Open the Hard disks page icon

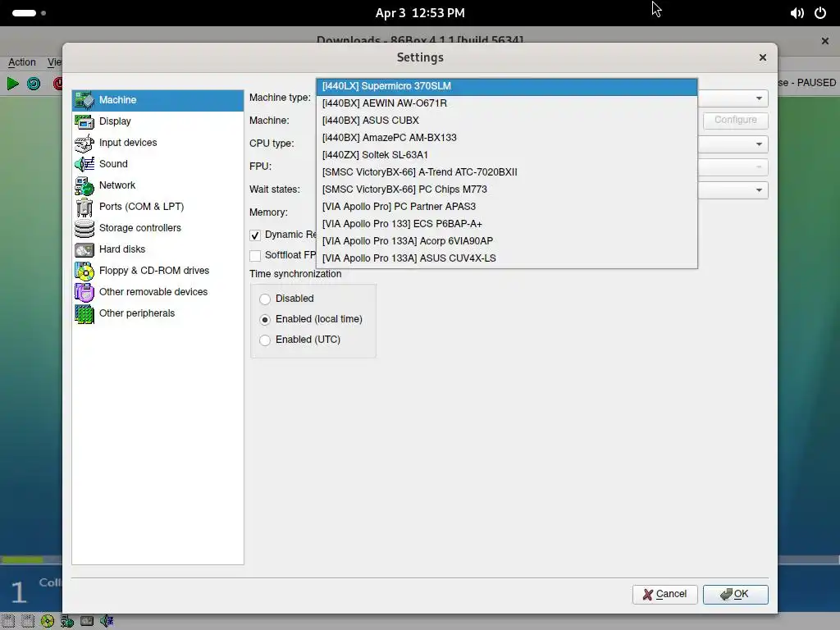click(x=84, y=249)
